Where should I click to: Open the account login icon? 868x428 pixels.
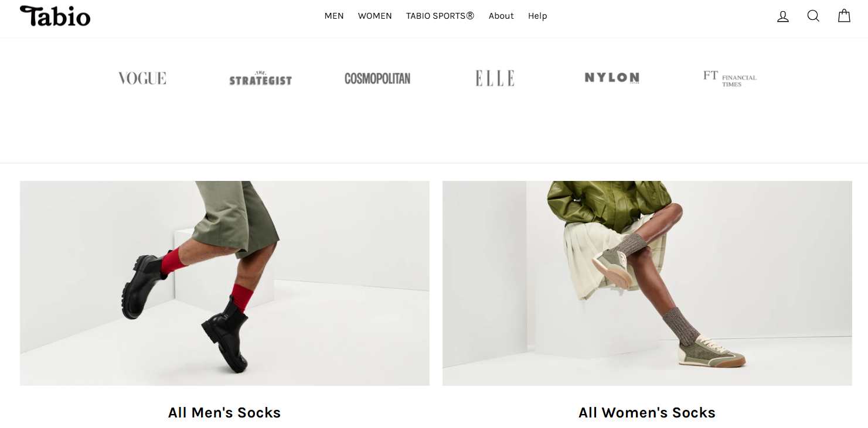point(783,16)
